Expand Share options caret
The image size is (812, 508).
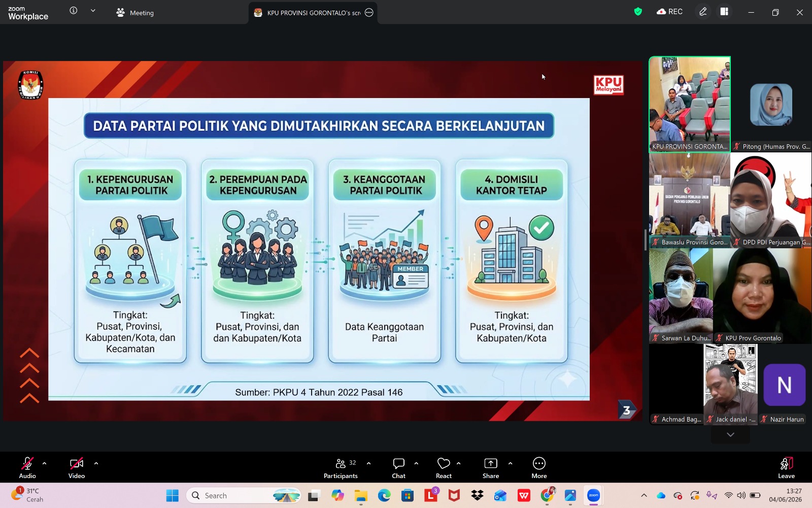click(x=510, y=463)
